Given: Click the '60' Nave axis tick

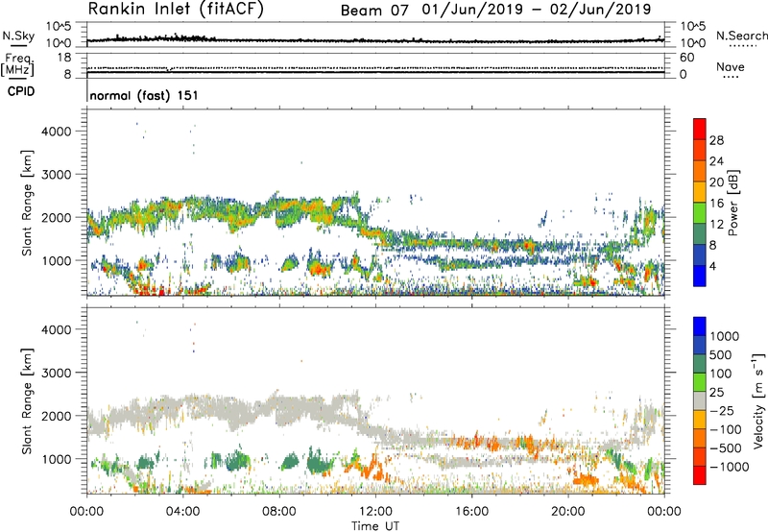Looking at the screenshot, I should (686, 58).
